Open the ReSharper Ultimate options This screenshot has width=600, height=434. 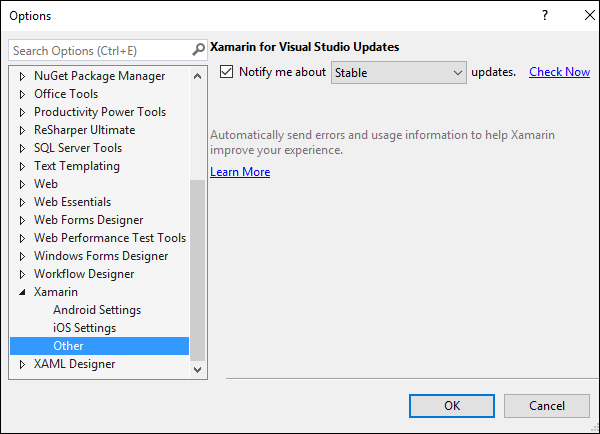[85, 130]
